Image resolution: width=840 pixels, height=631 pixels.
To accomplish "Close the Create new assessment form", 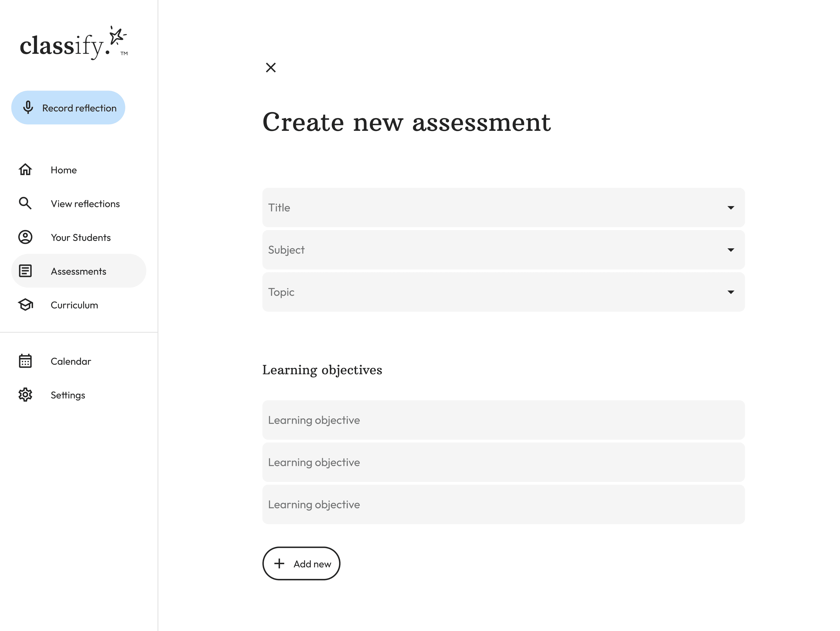I will click(x=271, y=68).
